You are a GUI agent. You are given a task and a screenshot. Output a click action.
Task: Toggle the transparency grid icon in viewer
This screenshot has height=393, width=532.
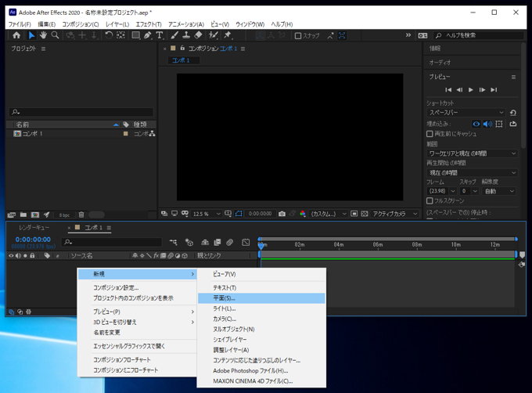365,214
